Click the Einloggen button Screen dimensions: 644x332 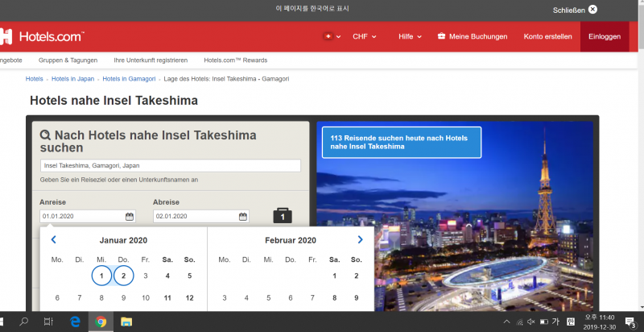click(x=605, y=36)
